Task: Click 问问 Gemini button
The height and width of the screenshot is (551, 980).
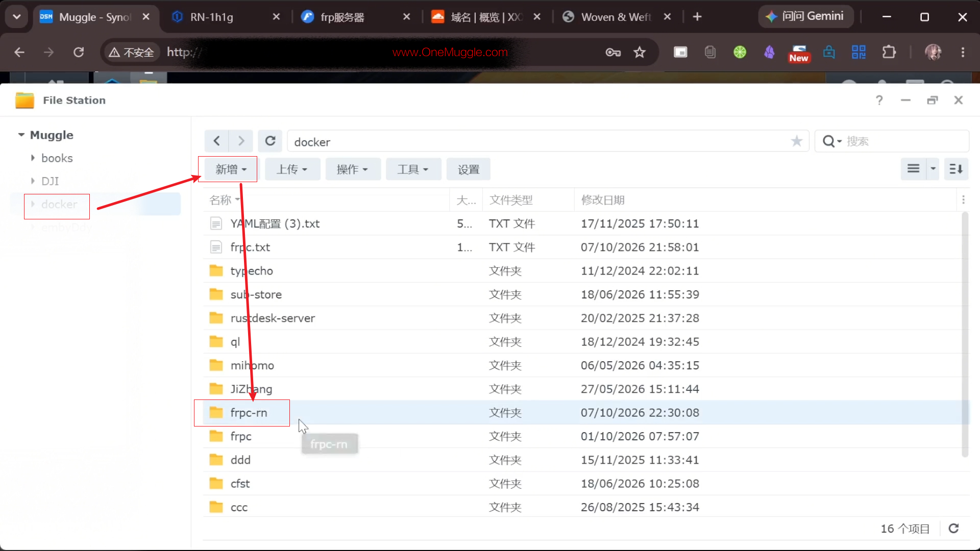Action: (805, 17)
